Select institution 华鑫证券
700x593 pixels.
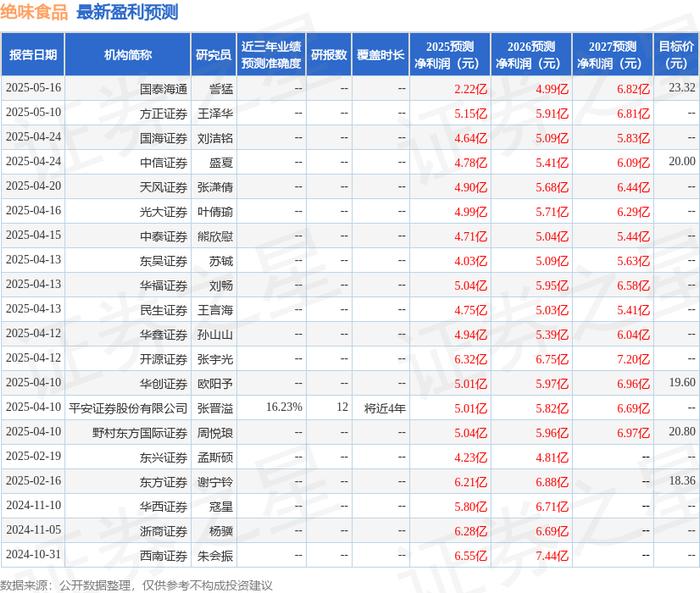pyautogui.click(x=163, y=335)
